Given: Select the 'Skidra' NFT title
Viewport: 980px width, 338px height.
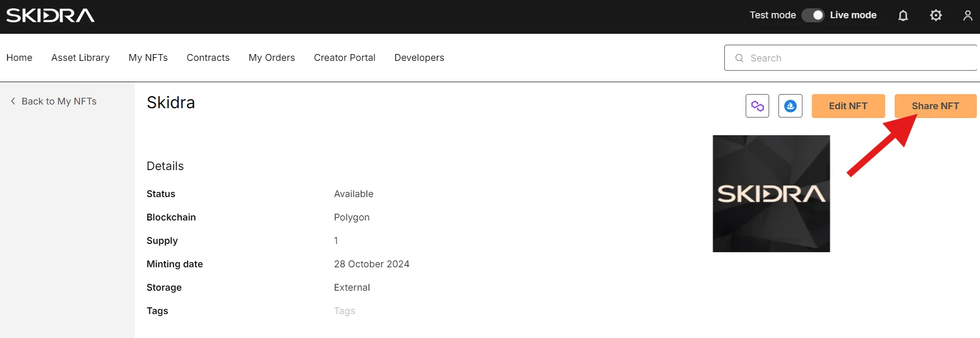Looking at the screenshot, I should (x=171, y=102).
